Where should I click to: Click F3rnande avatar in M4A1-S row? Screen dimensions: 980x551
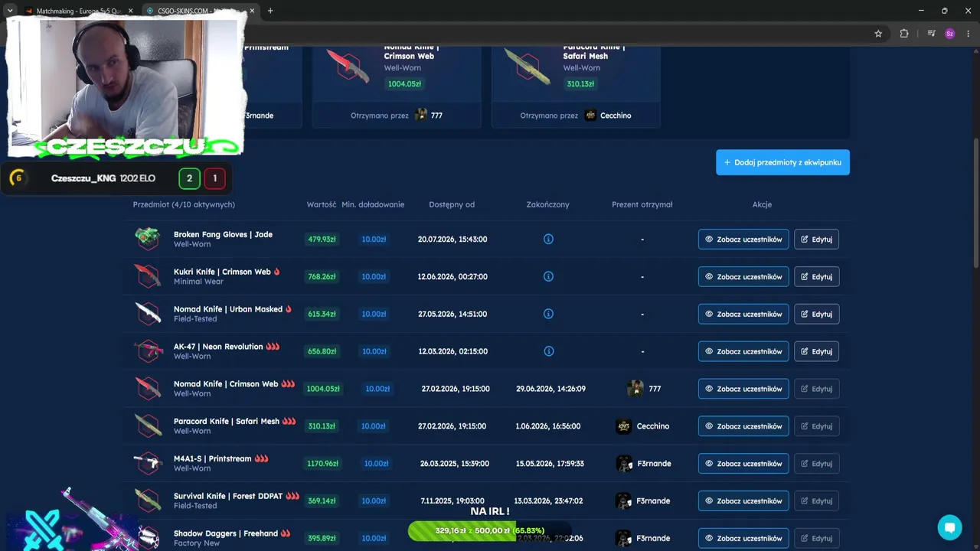(624, 464)
